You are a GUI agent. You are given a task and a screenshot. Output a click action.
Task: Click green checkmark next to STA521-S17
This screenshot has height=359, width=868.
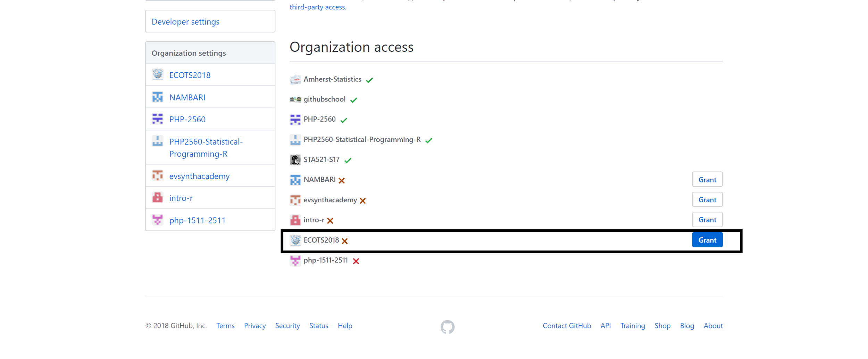348,161
